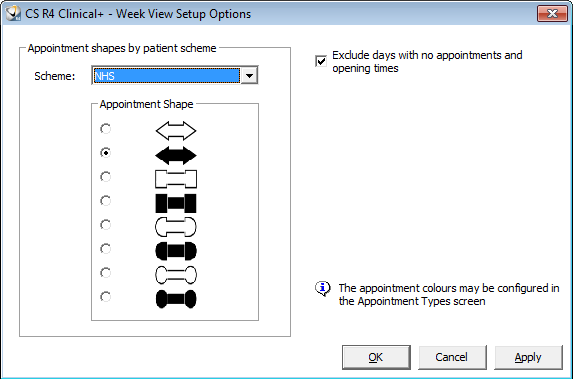The width and height of the screenshot is (573, 379).
Task: Confirm settings with the OK button
Action: pyautogui.click(x=376, y=357)
